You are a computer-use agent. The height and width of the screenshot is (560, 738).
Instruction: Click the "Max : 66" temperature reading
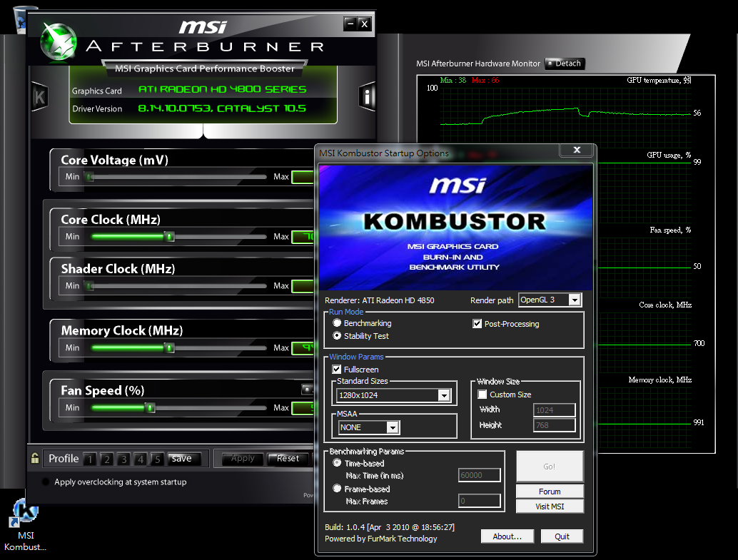tap(485, 81)
